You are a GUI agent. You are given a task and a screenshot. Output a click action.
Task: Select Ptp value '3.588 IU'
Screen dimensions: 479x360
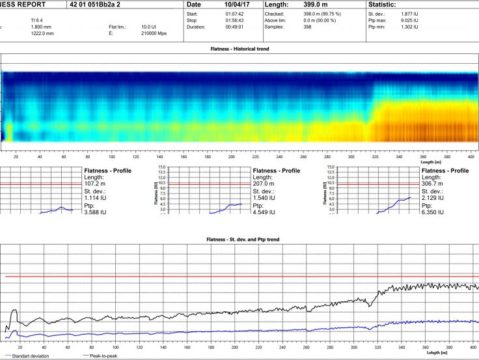coord(95,212)
